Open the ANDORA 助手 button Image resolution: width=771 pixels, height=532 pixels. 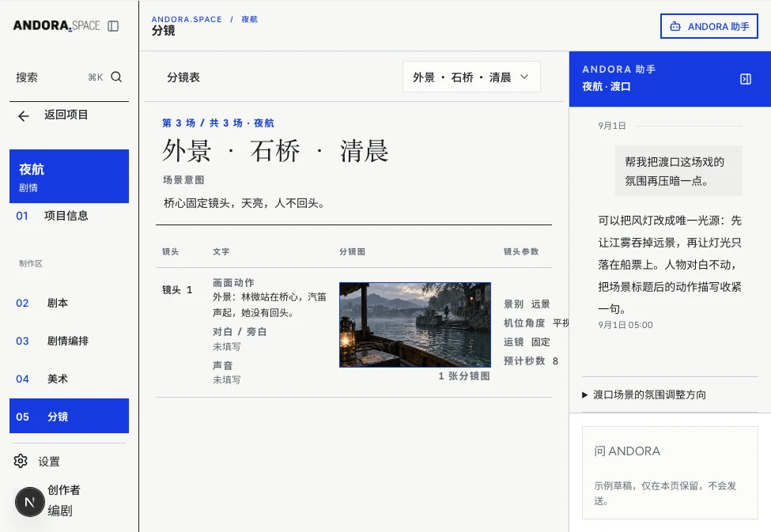coord(709,26)
